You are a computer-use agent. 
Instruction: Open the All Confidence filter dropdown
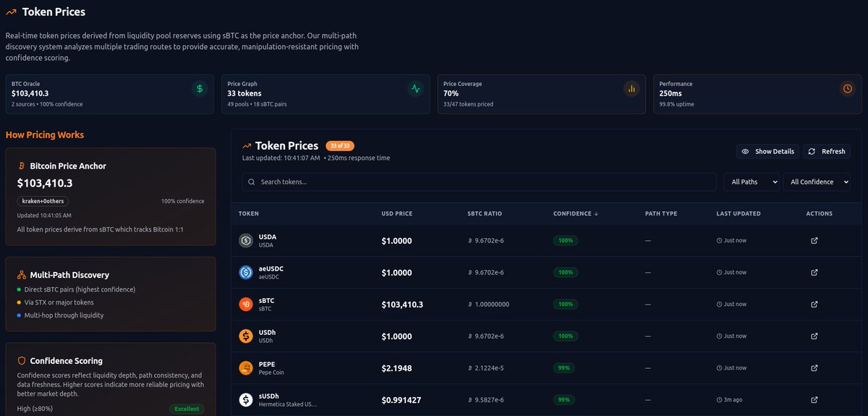(x=817, y=182)
